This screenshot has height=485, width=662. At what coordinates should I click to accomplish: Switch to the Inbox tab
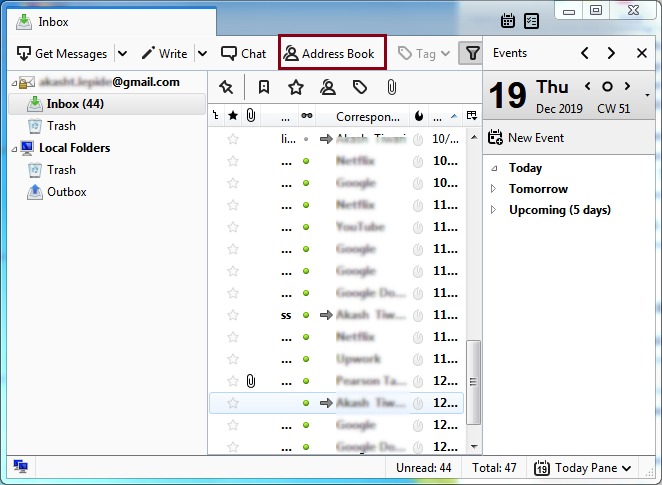click(112, 22)
